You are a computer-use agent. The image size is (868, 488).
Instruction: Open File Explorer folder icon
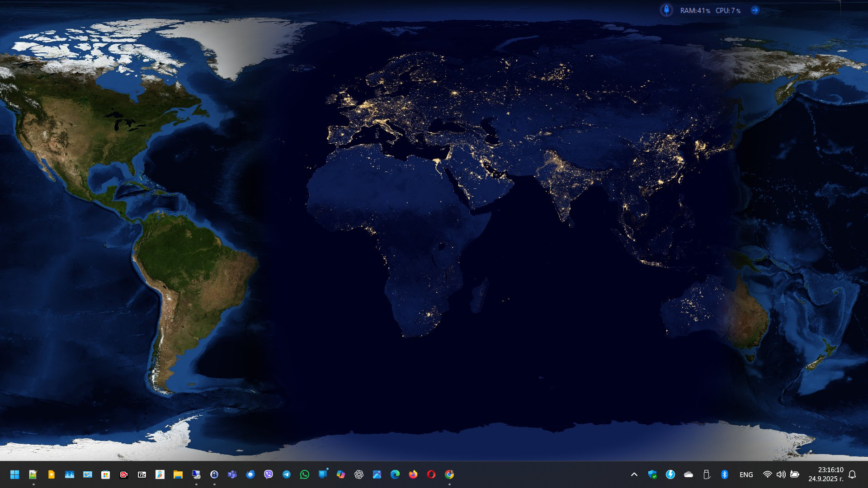[178, 474]
